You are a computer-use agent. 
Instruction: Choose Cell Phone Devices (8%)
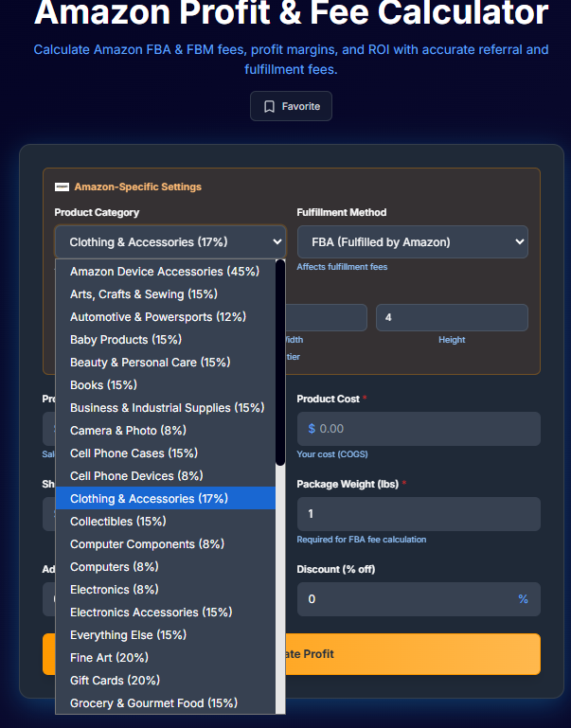166,476
